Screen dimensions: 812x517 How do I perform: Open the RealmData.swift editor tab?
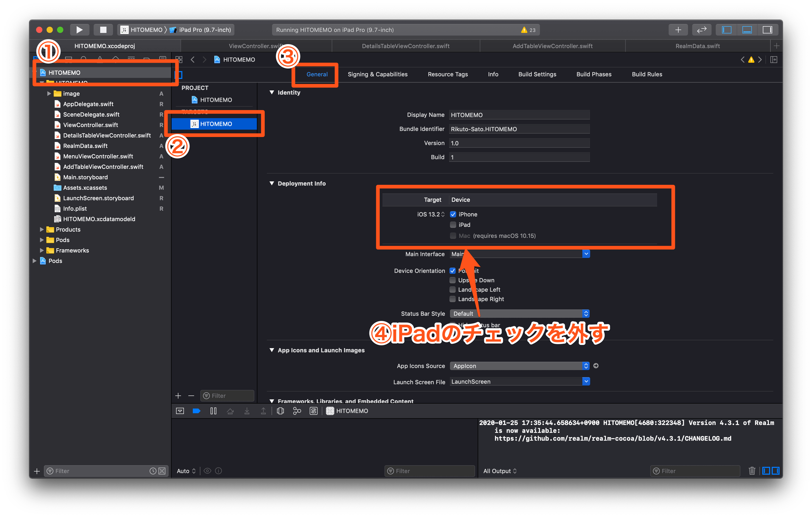[698, 46]
